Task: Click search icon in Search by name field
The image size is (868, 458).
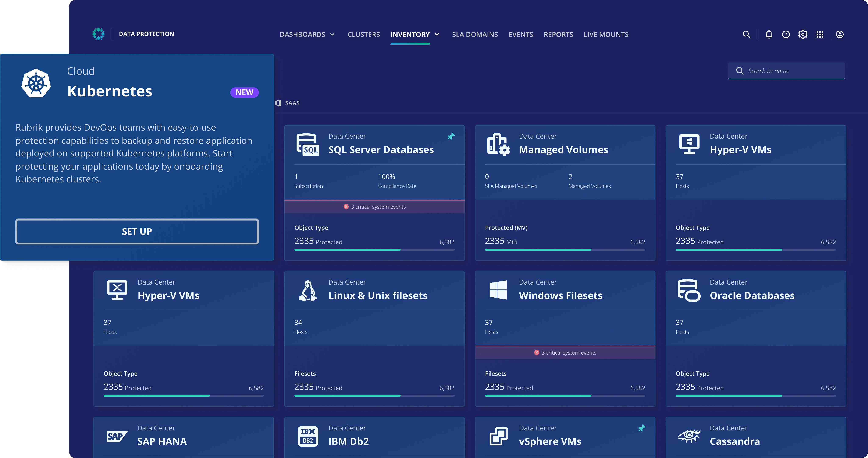Action: [x=740, y=71]
